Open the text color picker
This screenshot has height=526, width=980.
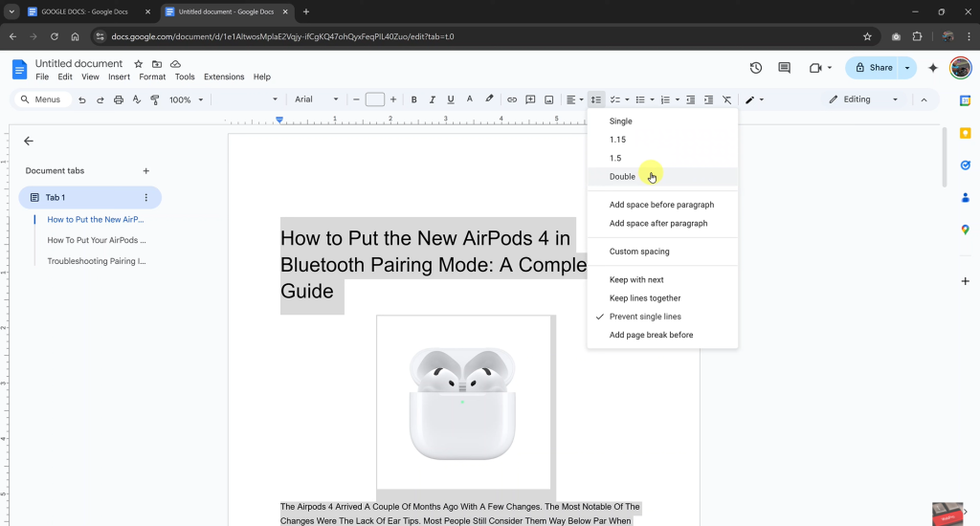click(x=469, y=100)
